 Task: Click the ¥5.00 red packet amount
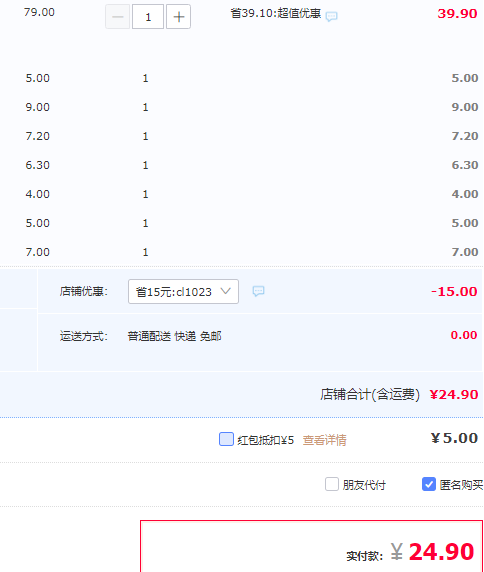454,438
